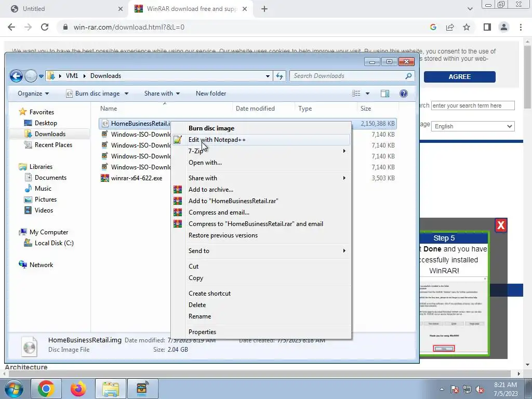Reload the page in Chrome
Screen dimensions: 532x399
pos(45,27)
